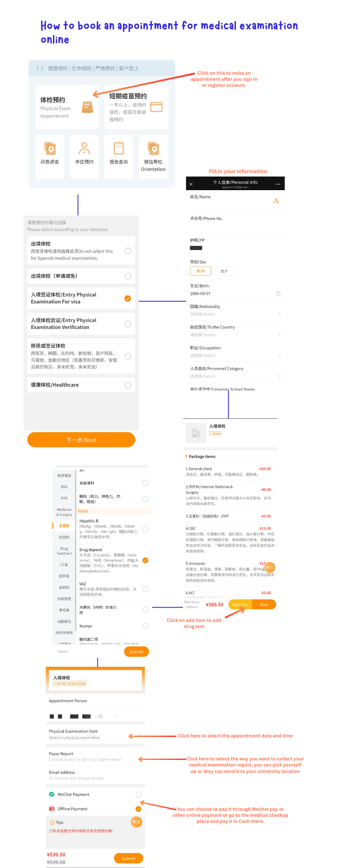The image size is (347, 868).
Task: Close the Personal Info page with X
Action: point(191,184)
